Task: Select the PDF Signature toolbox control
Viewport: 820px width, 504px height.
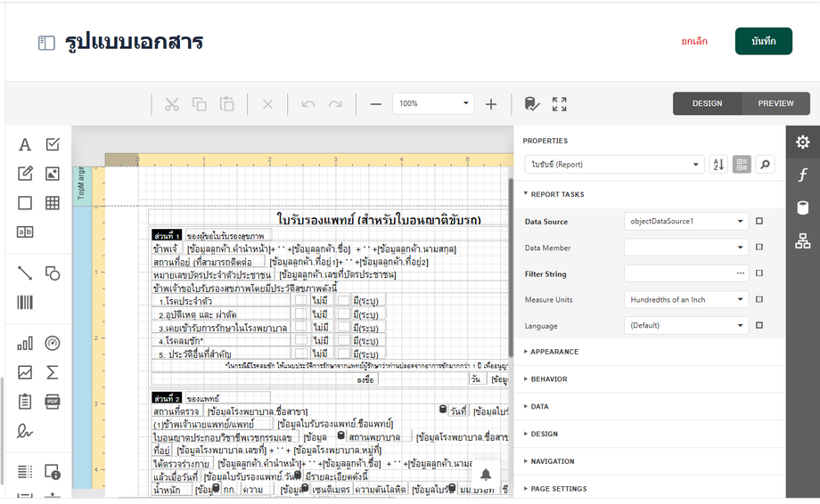Action: click(x=25, y=431)
